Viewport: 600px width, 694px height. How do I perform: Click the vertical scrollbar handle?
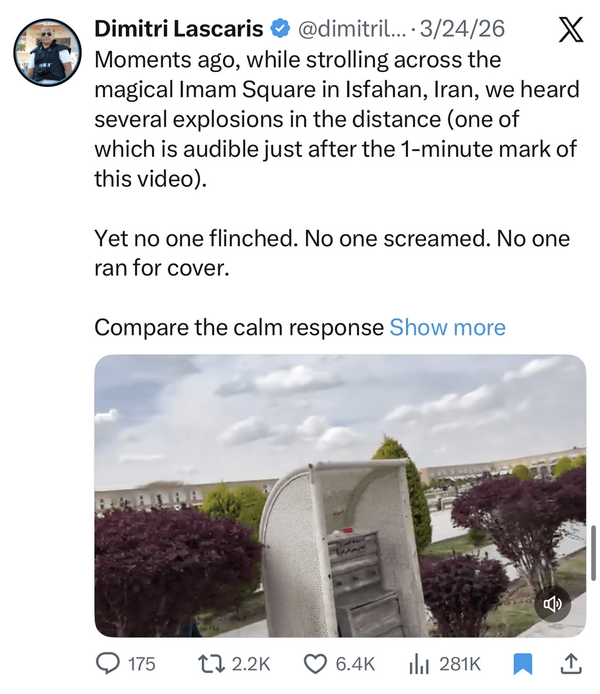click(594, 552)
